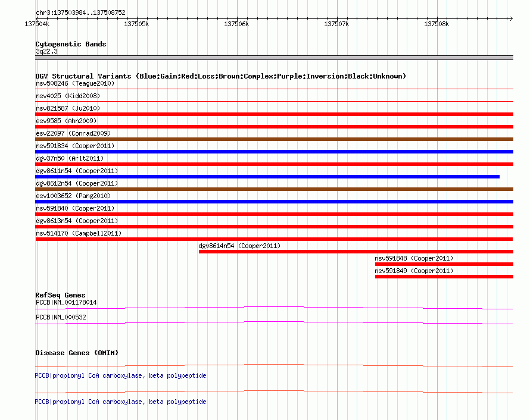Open variant dgv37n50 (Arlt2011) label

pos(70,158)
